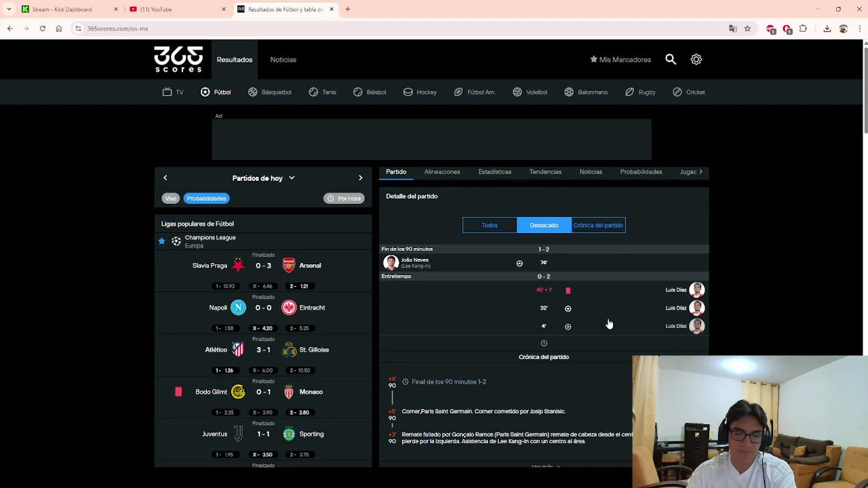Image resolution: width=868 pixels, height=488 pixels.
Task: Open the Resultados header menu
Action: (x=235, y=60)
